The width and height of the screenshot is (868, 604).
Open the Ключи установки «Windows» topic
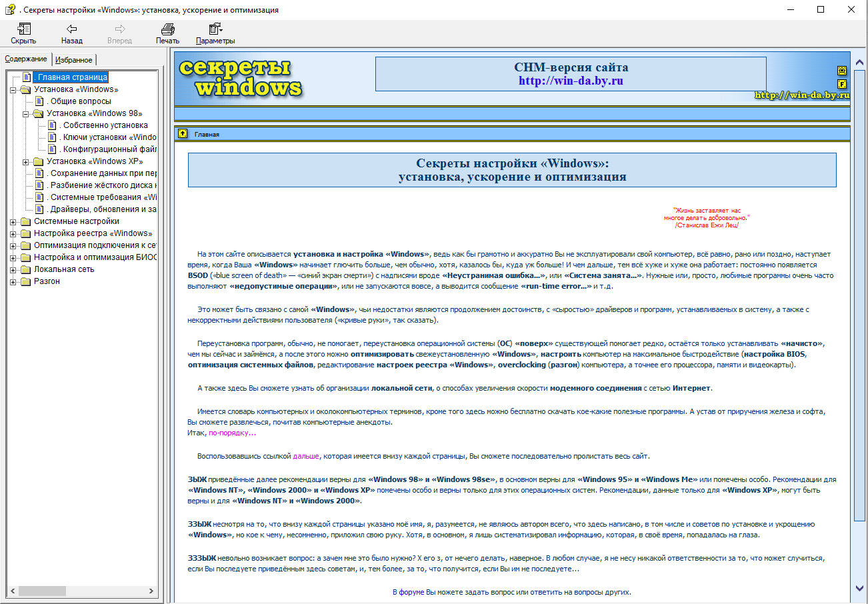(x=107, y=137)
